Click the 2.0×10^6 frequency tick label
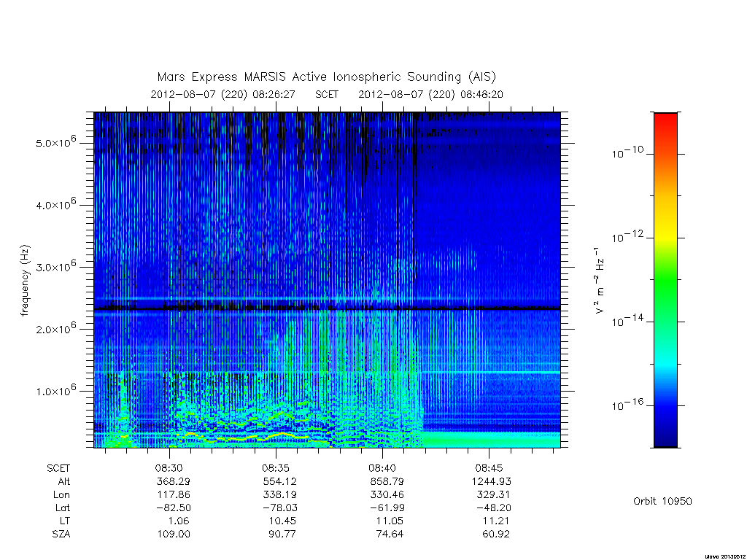 (x=55, y=328)
